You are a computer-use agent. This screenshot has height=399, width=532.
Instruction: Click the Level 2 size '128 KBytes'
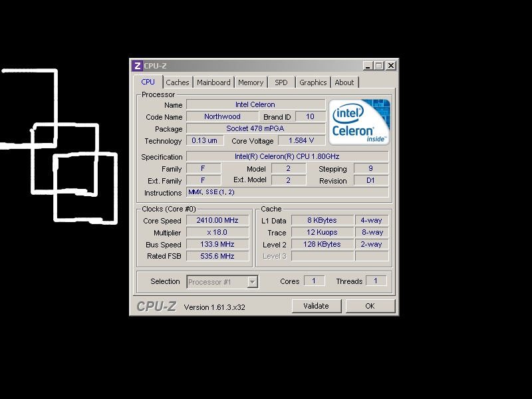323,244
